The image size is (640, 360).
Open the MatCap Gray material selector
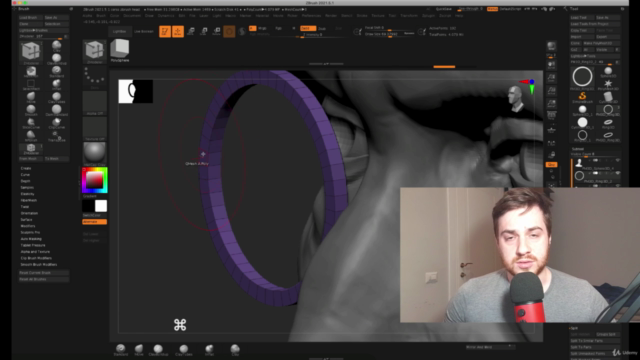pos(95,154)
